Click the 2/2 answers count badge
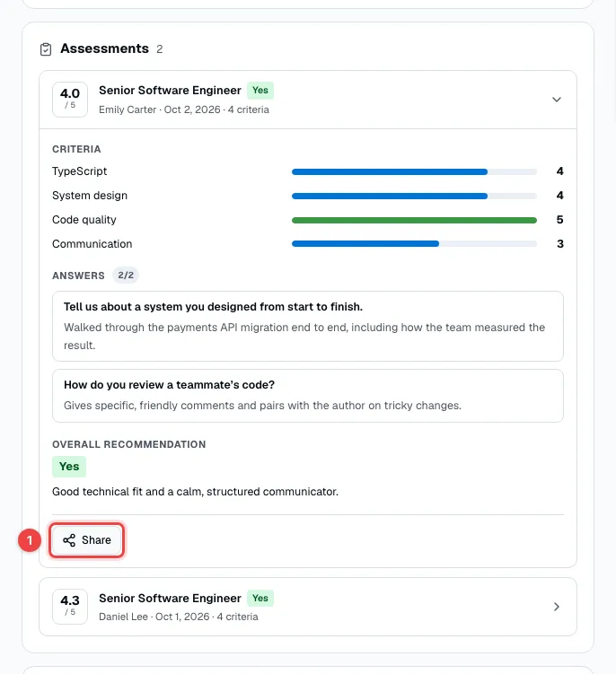 126,276
